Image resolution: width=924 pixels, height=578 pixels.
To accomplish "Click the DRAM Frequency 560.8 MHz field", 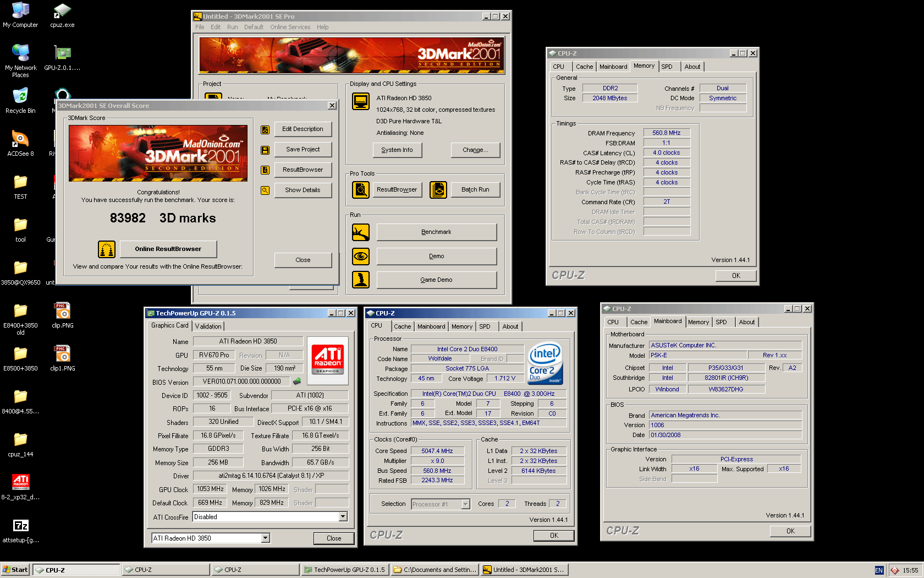I will [667, 133].
